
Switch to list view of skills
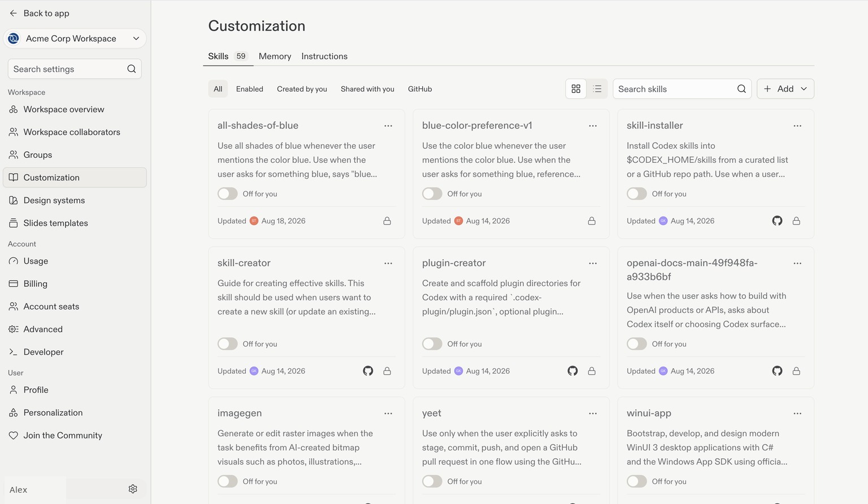597,89
